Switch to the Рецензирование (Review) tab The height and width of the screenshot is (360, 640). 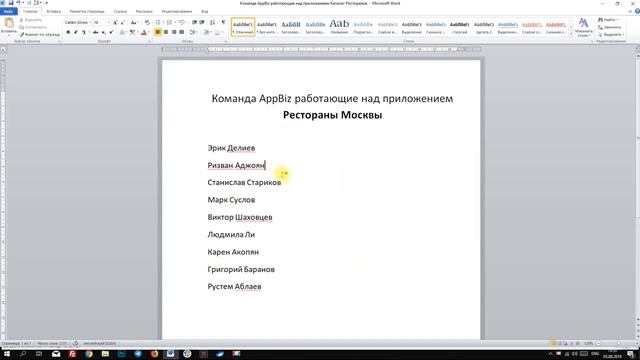(x=177, y=11)
